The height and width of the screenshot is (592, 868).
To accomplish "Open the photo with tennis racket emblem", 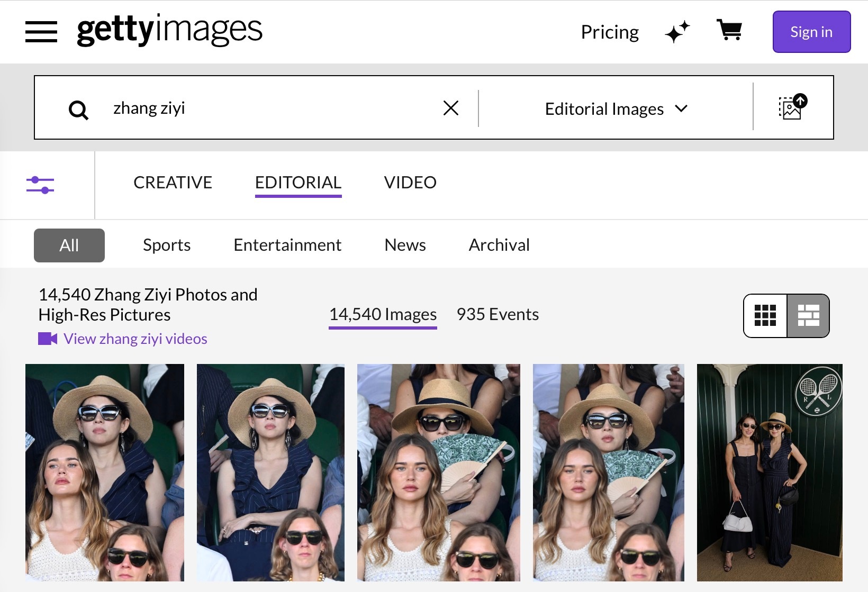I will [770, 472].
